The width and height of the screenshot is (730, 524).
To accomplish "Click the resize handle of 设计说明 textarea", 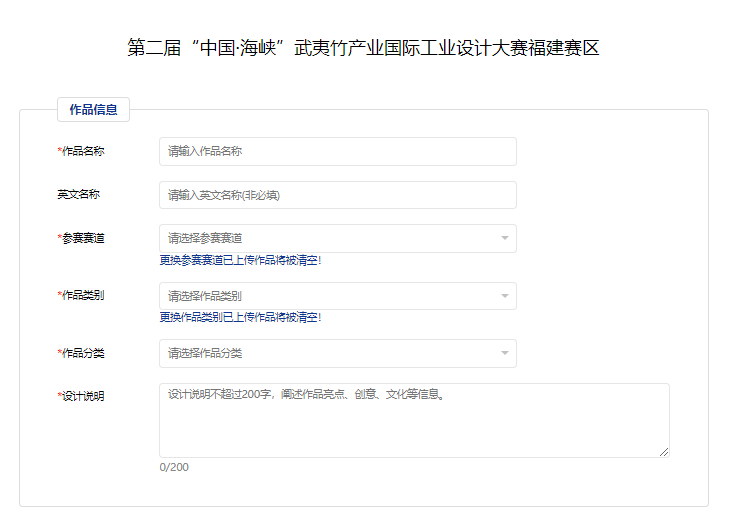I will pyautogui.click(x=664, y=452).
